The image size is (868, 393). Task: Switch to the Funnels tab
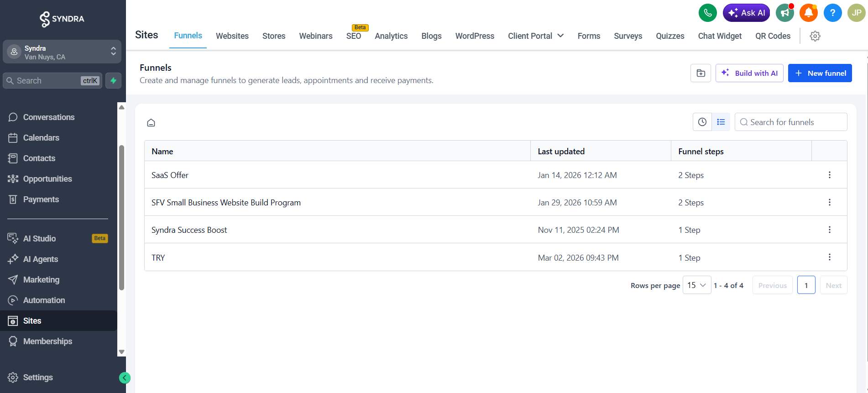coord(188,36)
